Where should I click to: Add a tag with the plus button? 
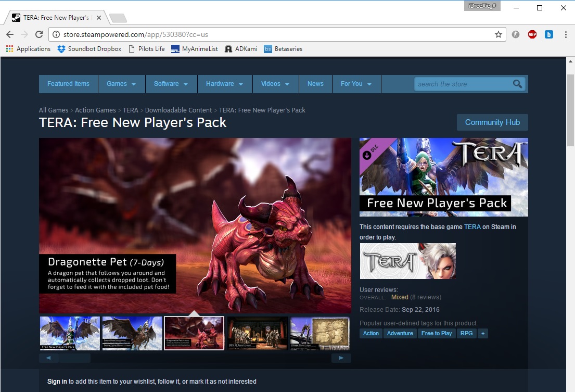pos(483,333)
